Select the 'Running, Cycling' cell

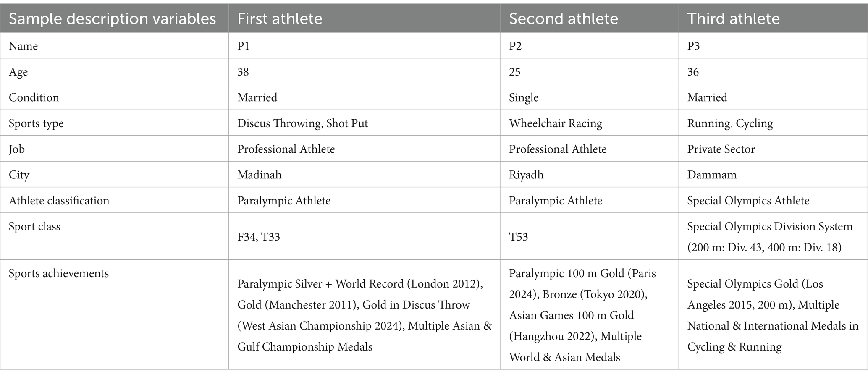click(x=773, y=123)
